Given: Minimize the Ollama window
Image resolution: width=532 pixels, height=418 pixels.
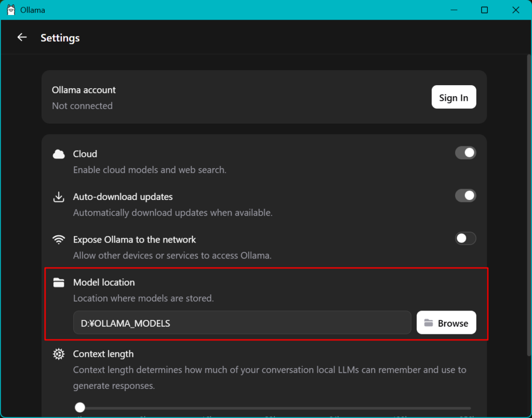Looking at the screenshot, I should 454,10.
